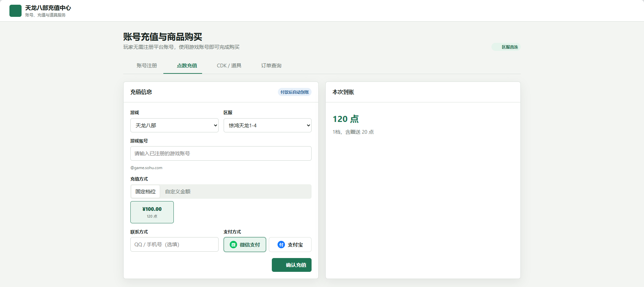
Task: Focus the QQ / 手机号 contact field
Action: (x=174, y=244)
